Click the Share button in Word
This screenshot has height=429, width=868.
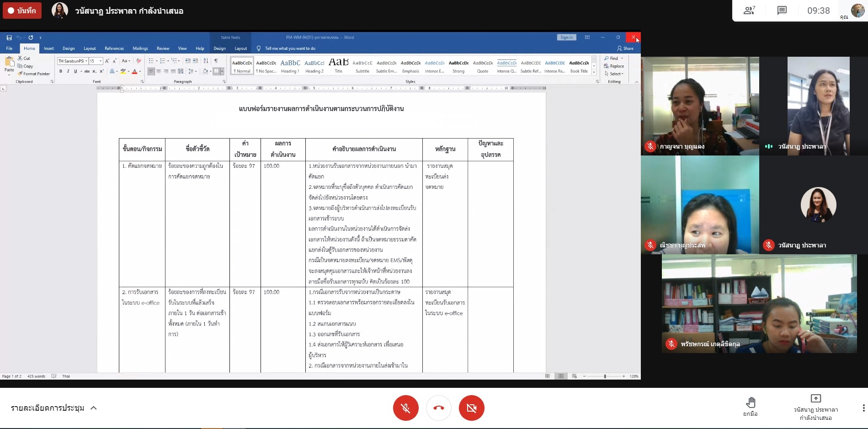625,48
